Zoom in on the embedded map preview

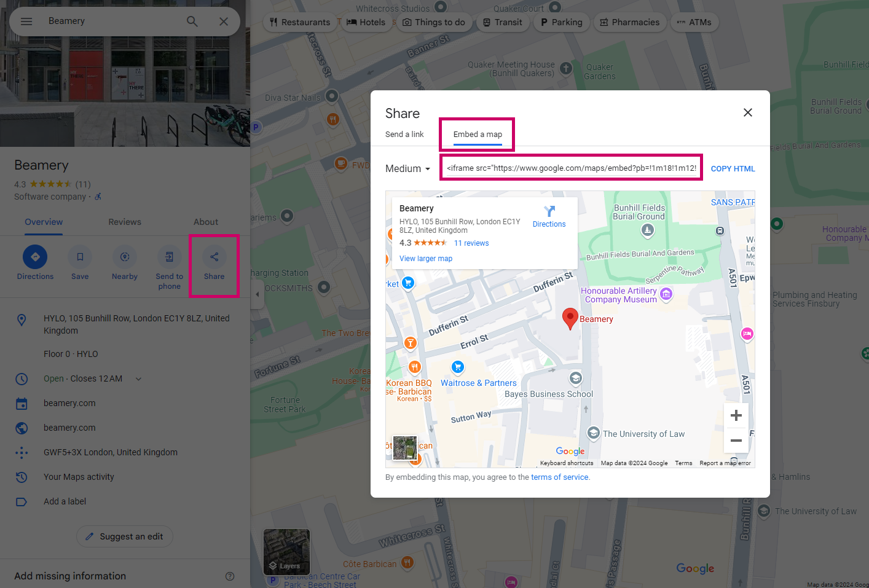pos(736,416)
